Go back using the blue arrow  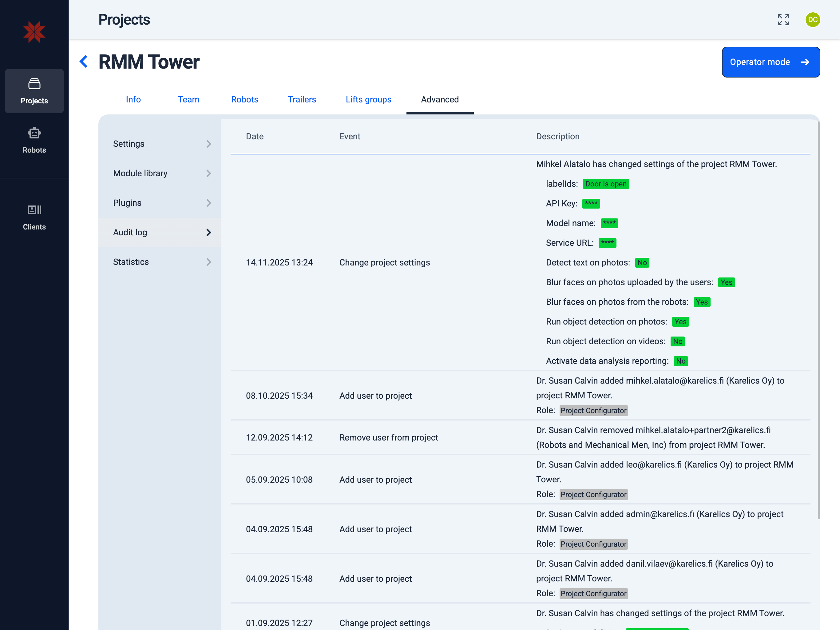pos(84,62)
